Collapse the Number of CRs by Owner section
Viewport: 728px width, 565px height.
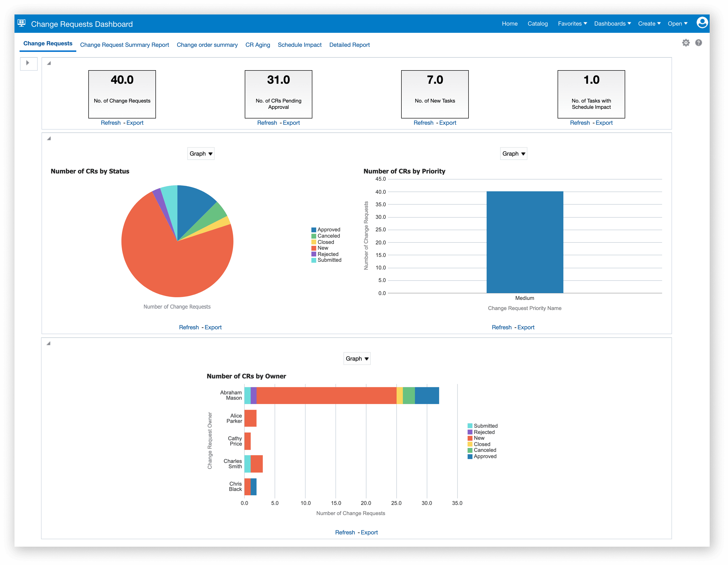pos(49,344)
